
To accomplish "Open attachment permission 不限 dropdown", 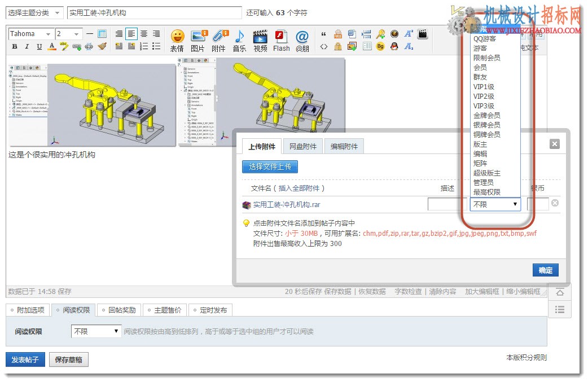I will tap(495, 204).
